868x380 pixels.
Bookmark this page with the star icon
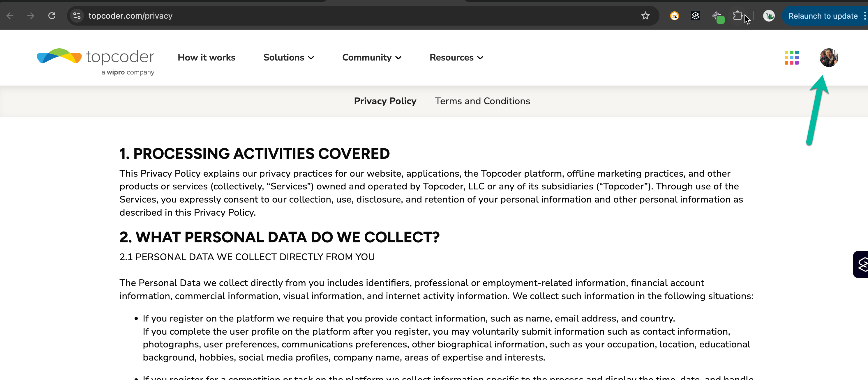pos(645,16)
